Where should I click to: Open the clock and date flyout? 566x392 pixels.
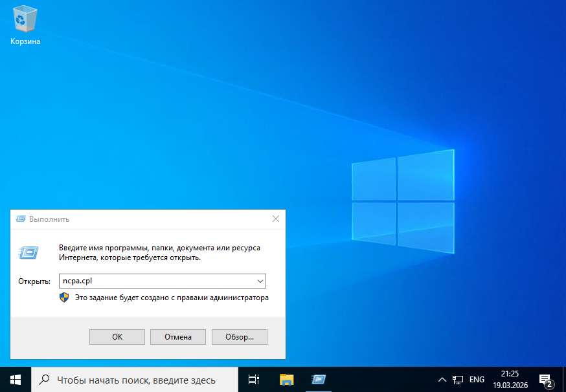pyautogui.click(x=510, y=380)
